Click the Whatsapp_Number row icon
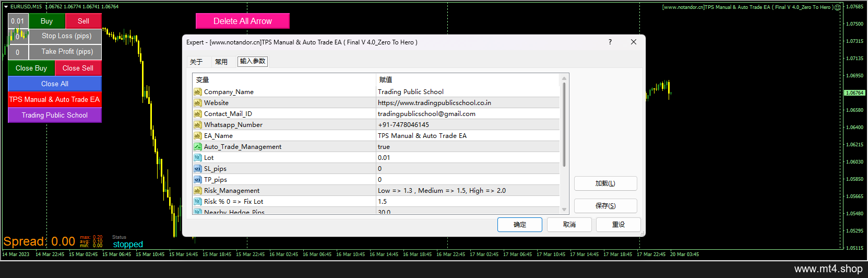Screen dimensions: 868x278 tap(198, 125)
